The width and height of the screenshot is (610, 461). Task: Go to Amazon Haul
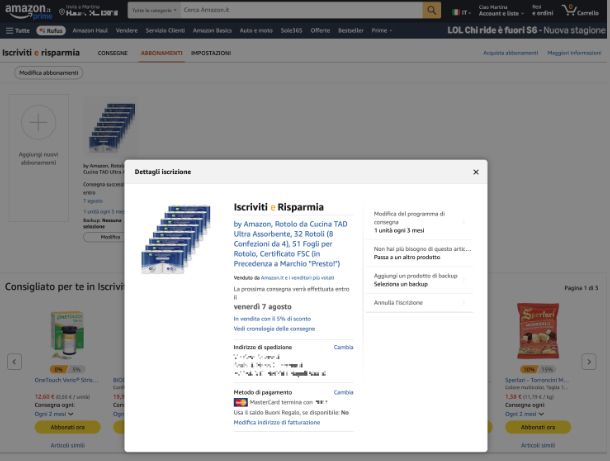tap(90, 30)
